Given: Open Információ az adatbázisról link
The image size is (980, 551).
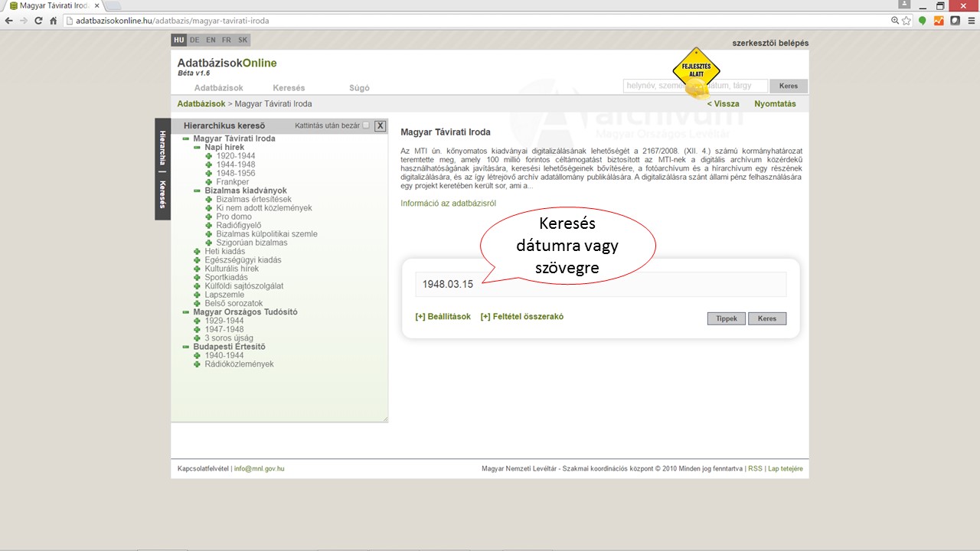Looking at the screenshot, I should (x=449, y=204).
